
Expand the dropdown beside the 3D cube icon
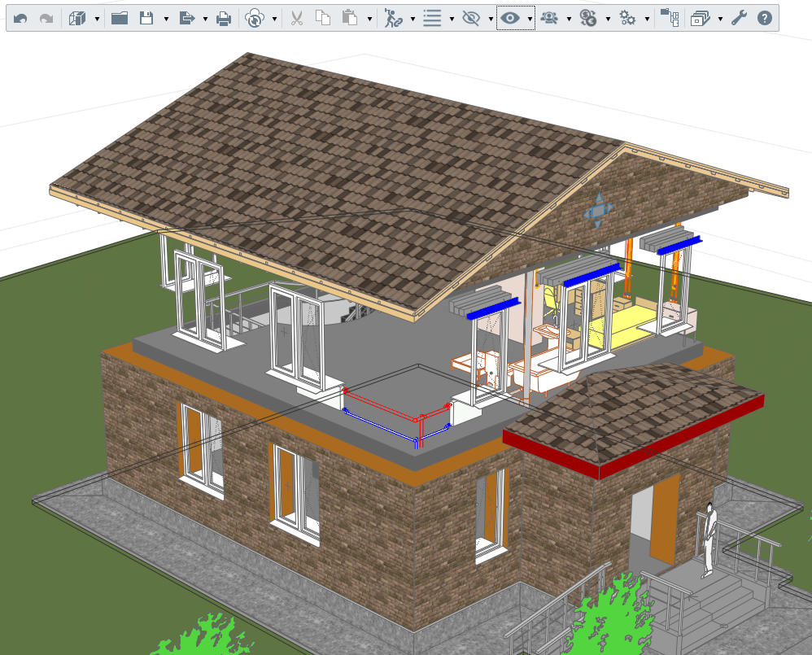click(x=97, y=20)
